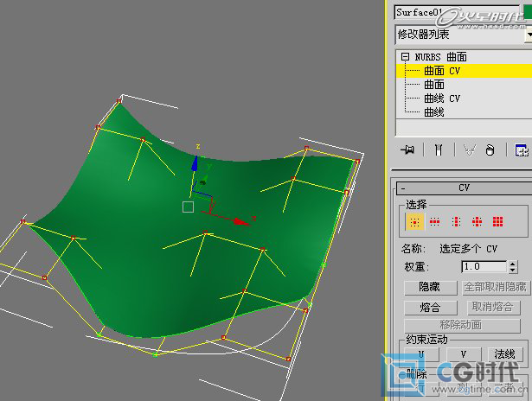
Task: Collapse the CV rollout header
Action: 465,188
